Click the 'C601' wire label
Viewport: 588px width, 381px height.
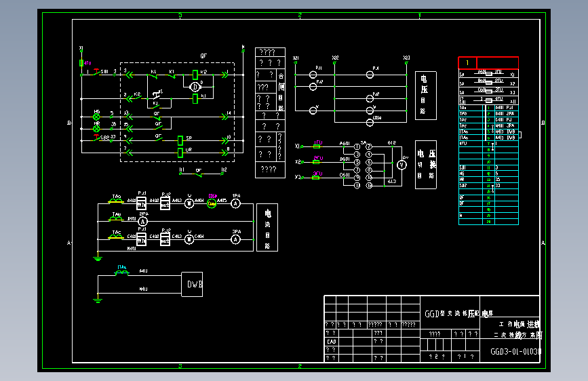pyautogui.click(x=345, y=175)
